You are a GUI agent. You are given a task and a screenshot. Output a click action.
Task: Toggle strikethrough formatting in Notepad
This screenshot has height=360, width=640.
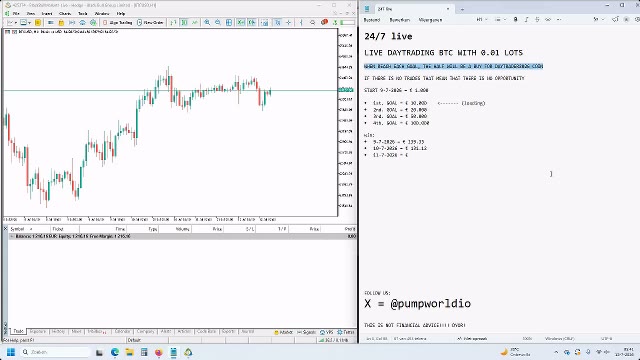tap(537, 20)
